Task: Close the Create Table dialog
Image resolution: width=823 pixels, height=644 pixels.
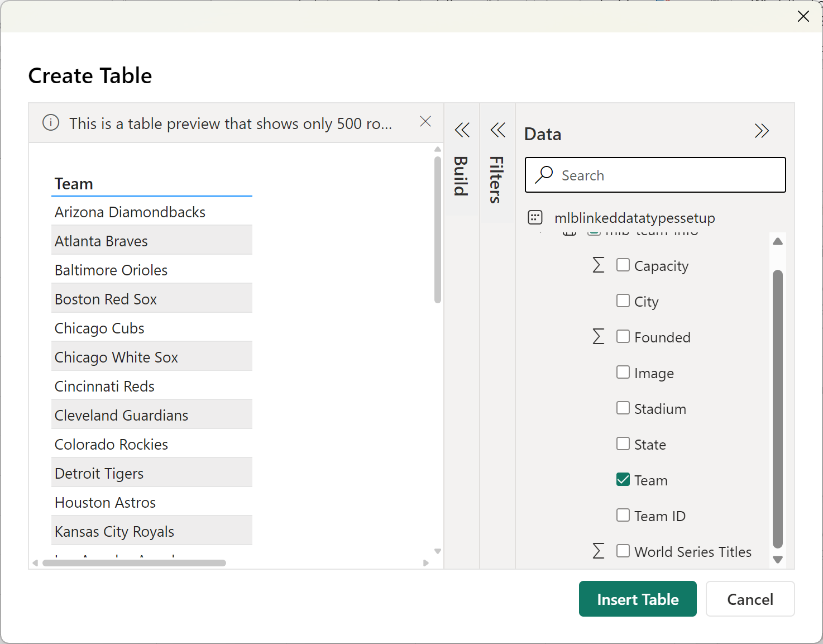Action: point(803,16)
